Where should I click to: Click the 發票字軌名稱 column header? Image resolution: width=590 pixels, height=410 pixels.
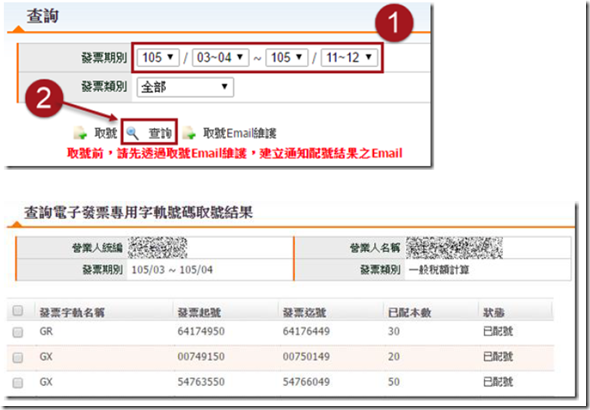tap(72, 312)
